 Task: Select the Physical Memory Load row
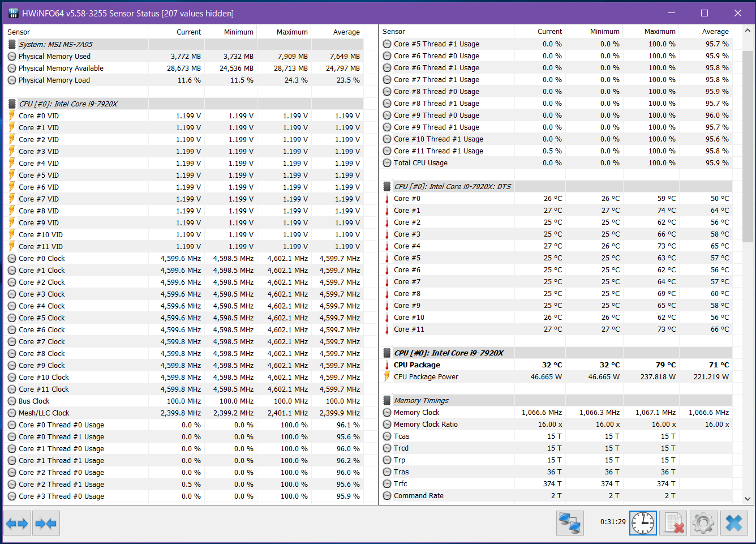click(54, 80)
